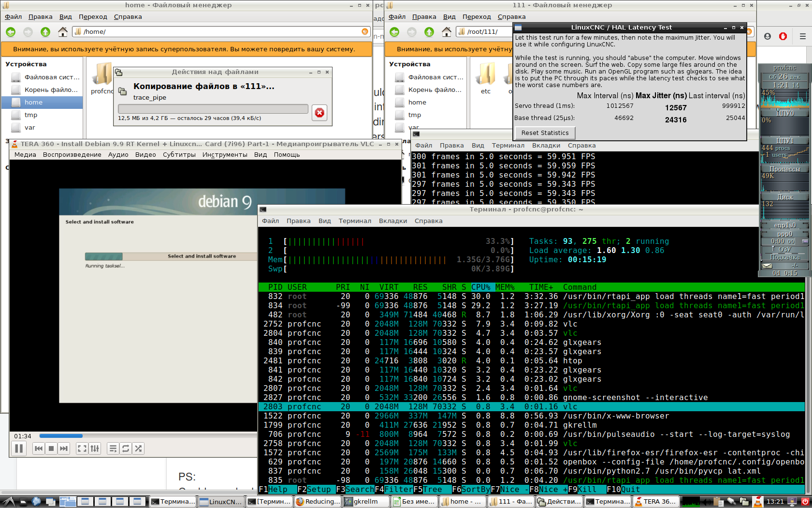Open VLC Инструменты menu

point(225,155)
